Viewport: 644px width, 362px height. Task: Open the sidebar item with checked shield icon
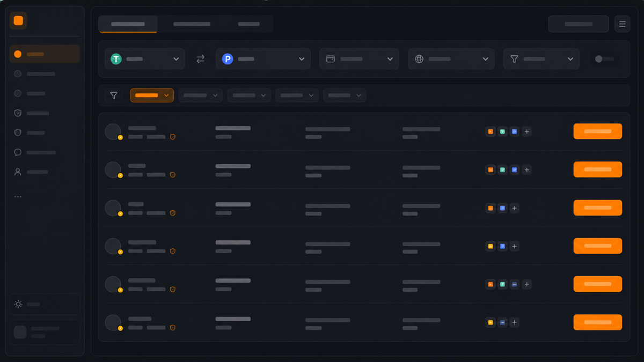[x=45, y=113]
